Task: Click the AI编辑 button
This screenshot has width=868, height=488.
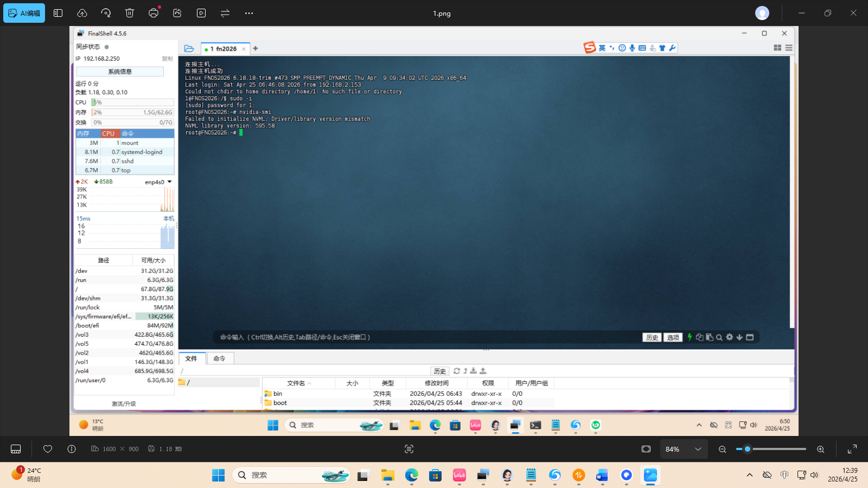Action: point(24,13)
